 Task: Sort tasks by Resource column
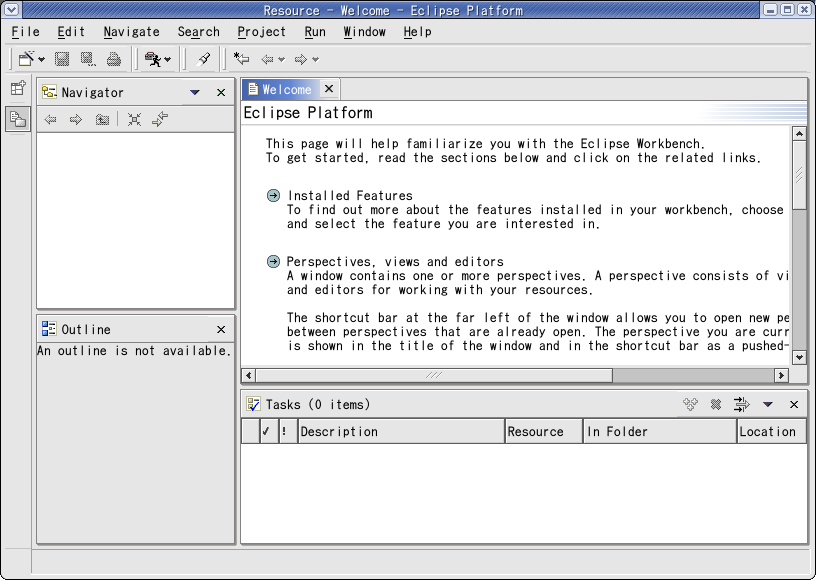544,431
